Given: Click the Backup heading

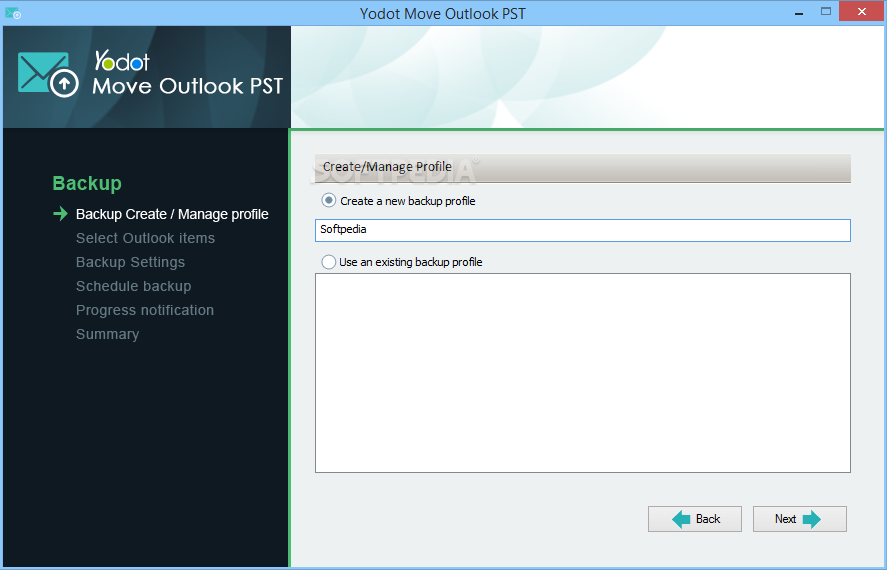Looking at the screenshot, I should 87,183.
